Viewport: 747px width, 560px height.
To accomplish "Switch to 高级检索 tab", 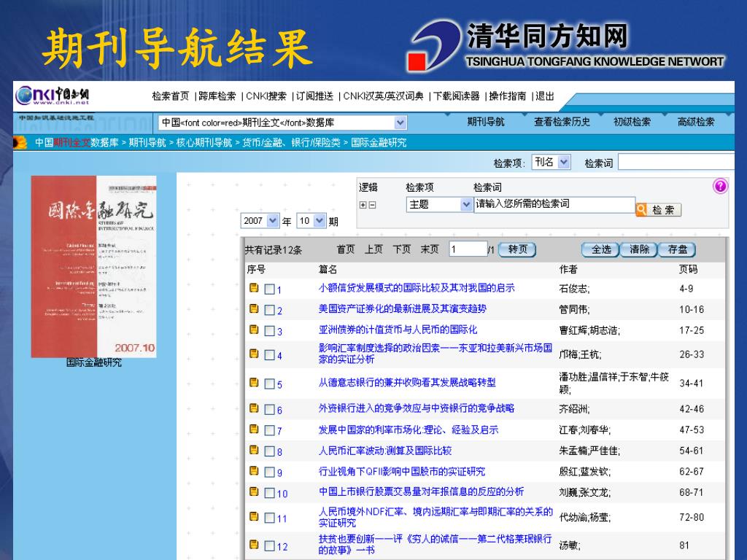I will tap(696, 122).
